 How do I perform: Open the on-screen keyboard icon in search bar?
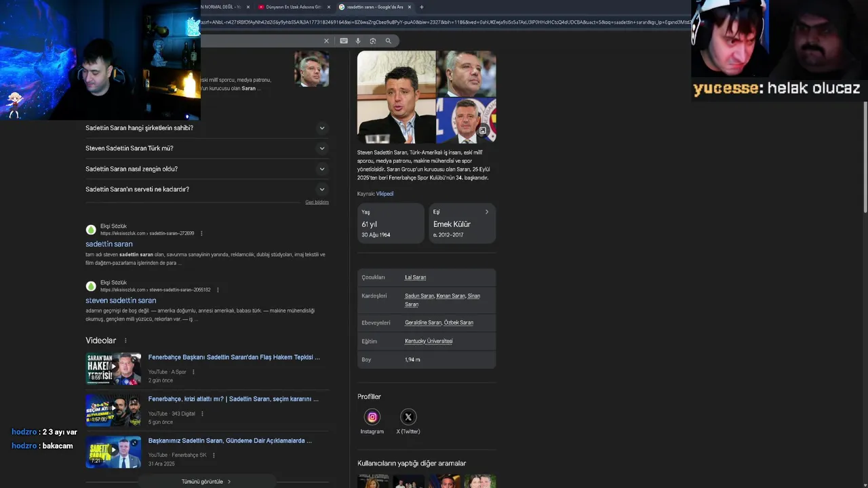pos(344,41)
